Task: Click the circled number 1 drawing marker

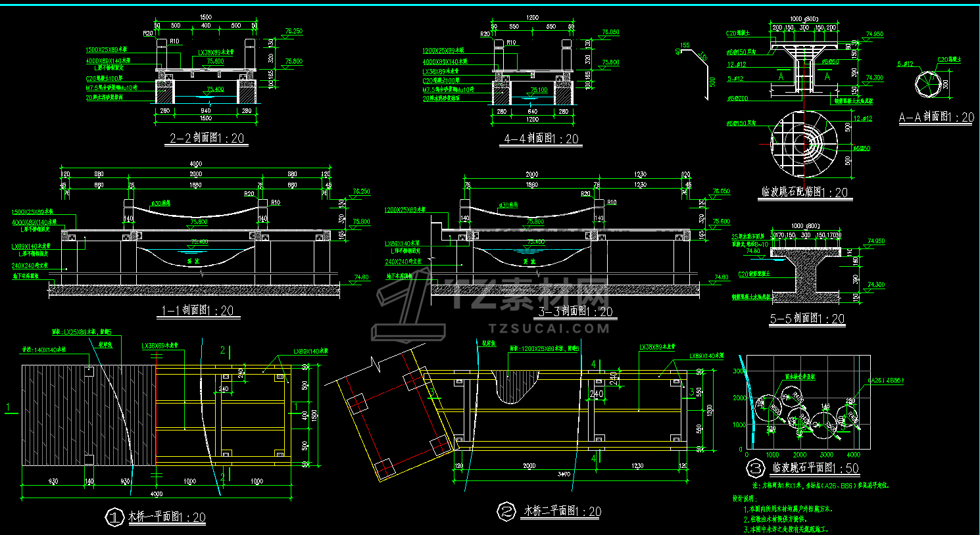Action: point(115,517)
